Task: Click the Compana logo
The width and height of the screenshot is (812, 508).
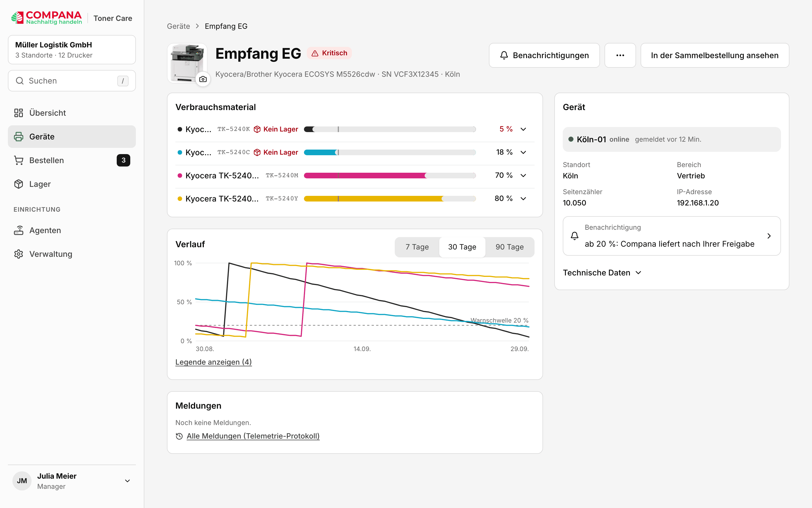Action: point(47,18)
